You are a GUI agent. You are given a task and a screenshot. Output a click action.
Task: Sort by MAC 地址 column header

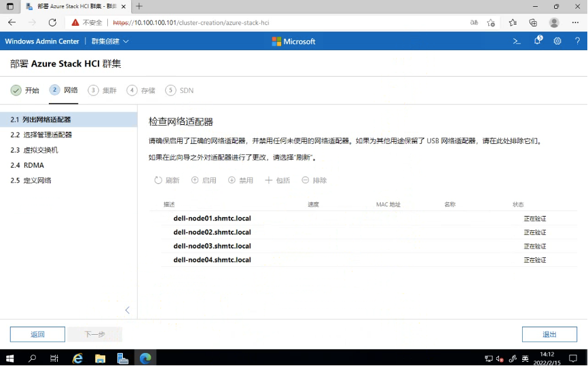coord(388,204)
